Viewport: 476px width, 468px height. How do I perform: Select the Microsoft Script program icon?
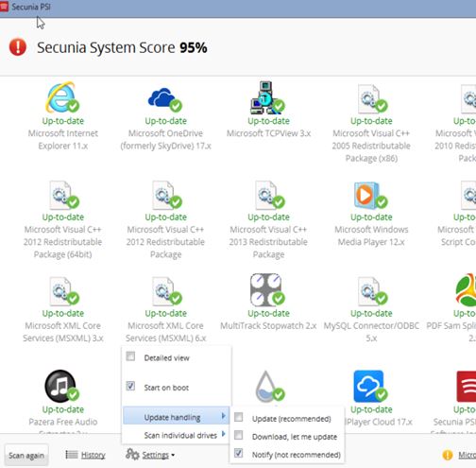(468, 195)
